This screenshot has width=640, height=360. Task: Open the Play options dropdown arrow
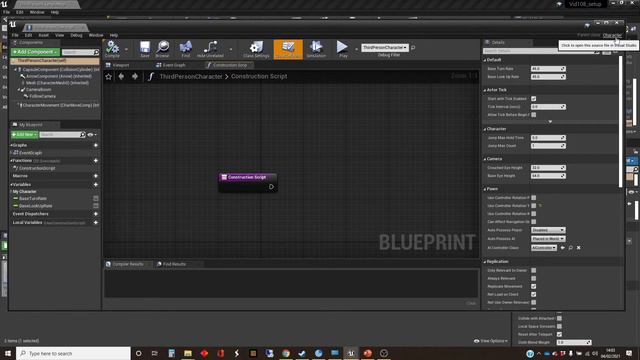pyautogui.click(x=356, y=49)
